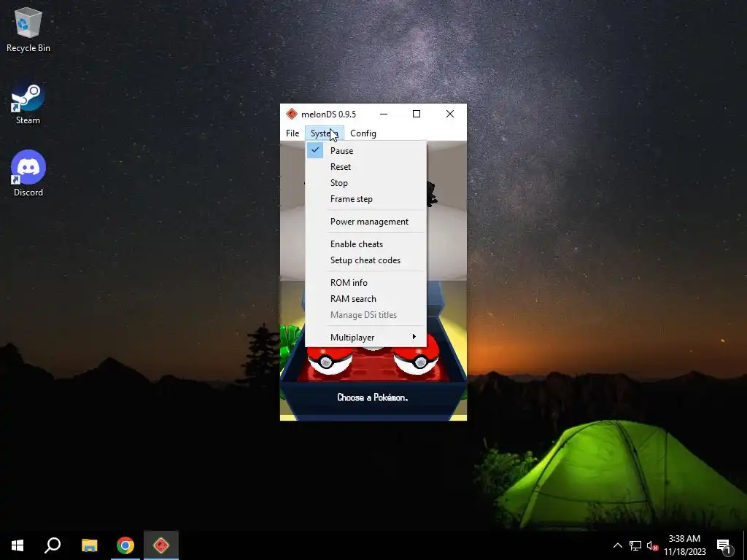The width and height of the screenshot is (747, 560).
Task: Click the left Poké Ball in the game
Action: [330, 360]
